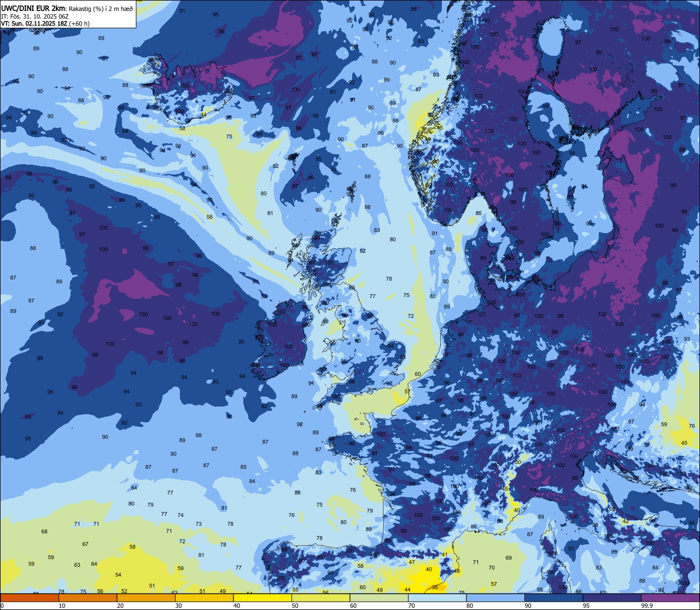
Task: Select the 90–95 legend color segment
Action: 554,598
